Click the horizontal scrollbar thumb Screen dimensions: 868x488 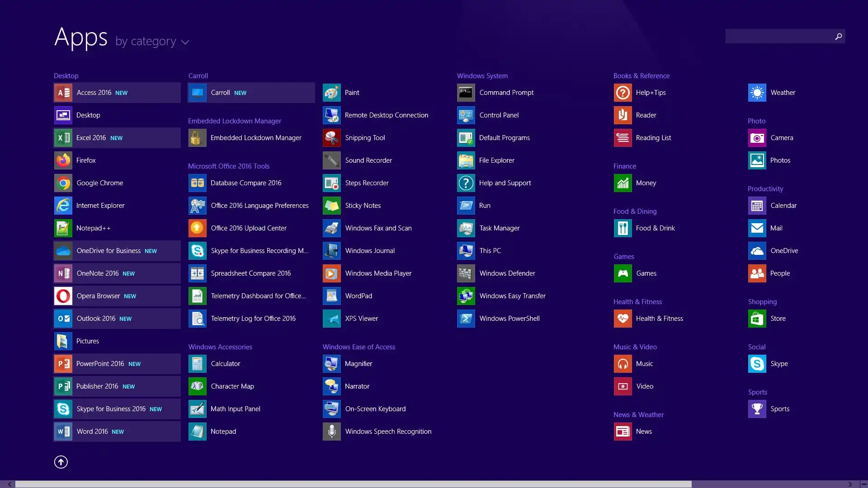click(x=353, y=484)
